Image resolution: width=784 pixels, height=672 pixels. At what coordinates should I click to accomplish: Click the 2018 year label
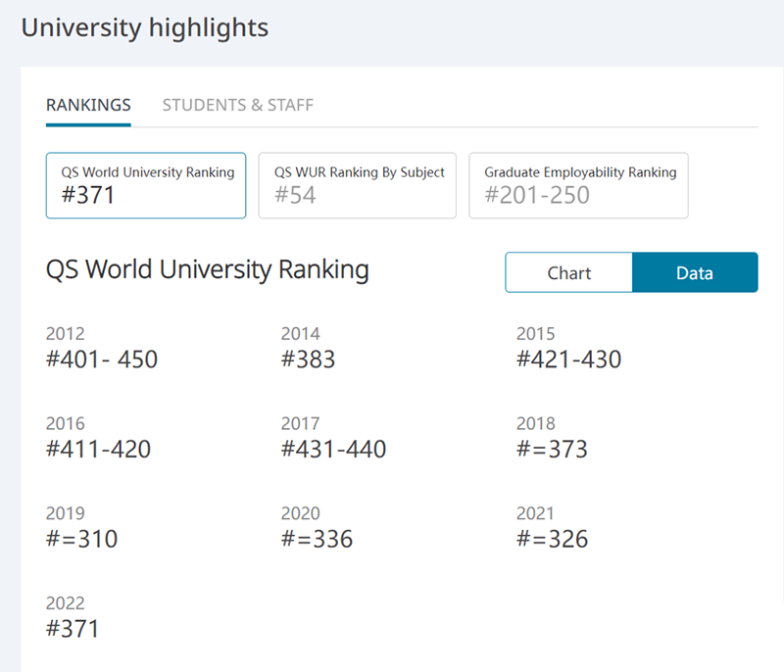pyautogui.click(x=535, y=424)
